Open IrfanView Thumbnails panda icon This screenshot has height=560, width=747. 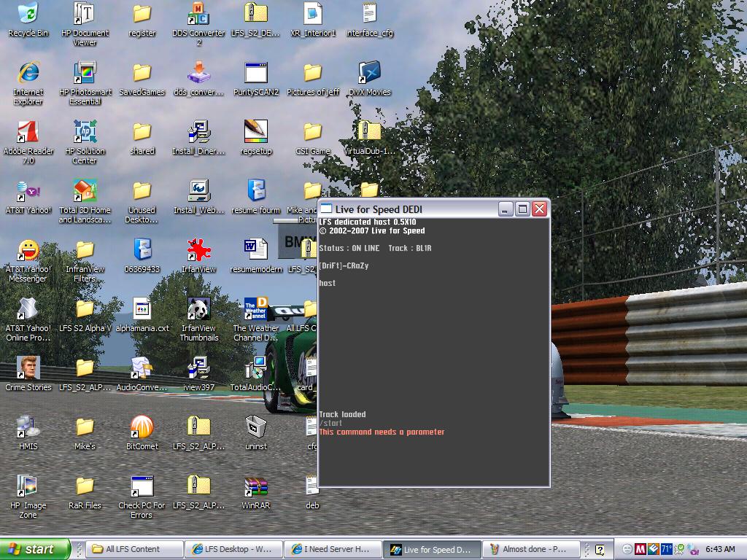tap(198, 308)
